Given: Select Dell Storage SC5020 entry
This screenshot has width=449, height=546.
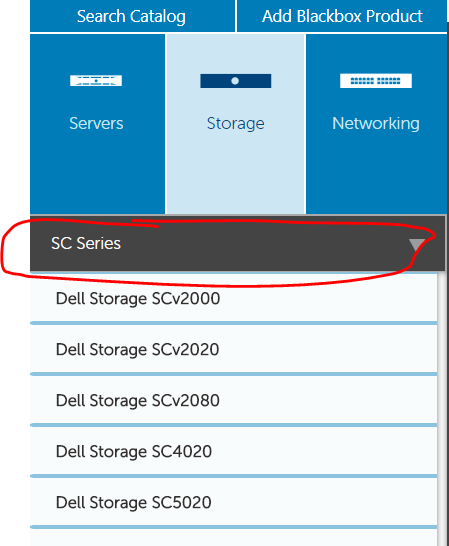Looking at the screenshot, I should 233,502.
